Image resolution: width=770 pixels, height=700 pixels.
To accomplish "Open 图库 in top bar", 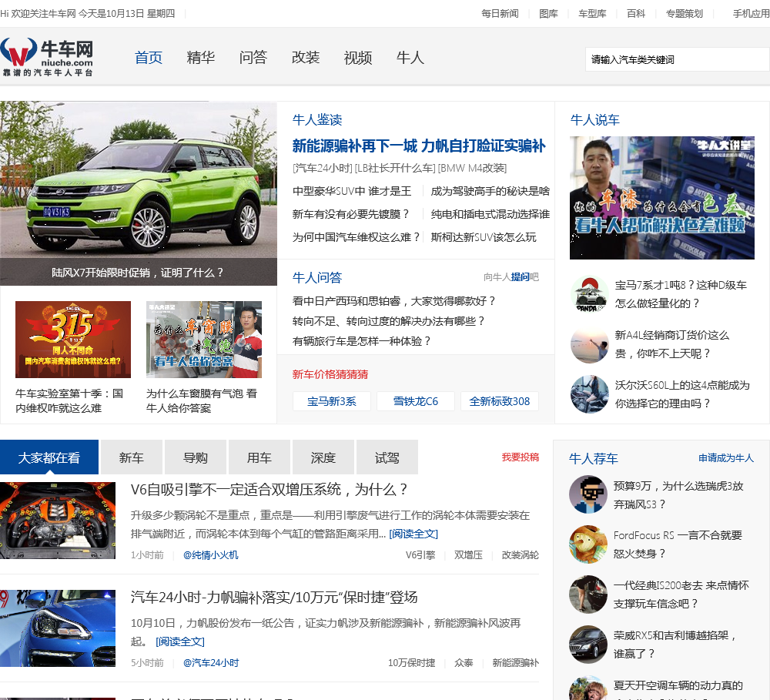I will pyautogui.click(x=548, y=14).
